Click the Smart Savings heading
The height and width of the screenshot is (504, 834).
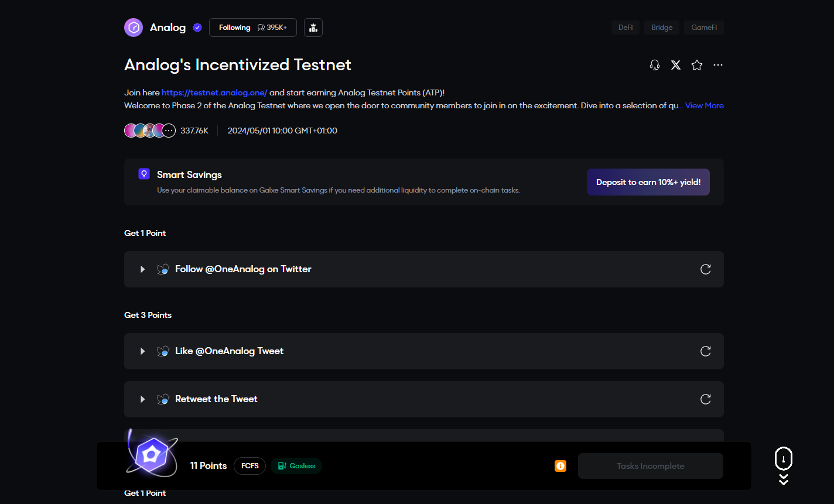(189, 174)
